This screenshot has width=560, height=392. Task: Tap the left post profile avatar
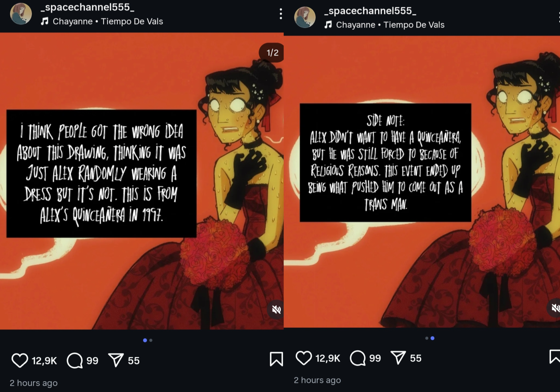point(21,14)
